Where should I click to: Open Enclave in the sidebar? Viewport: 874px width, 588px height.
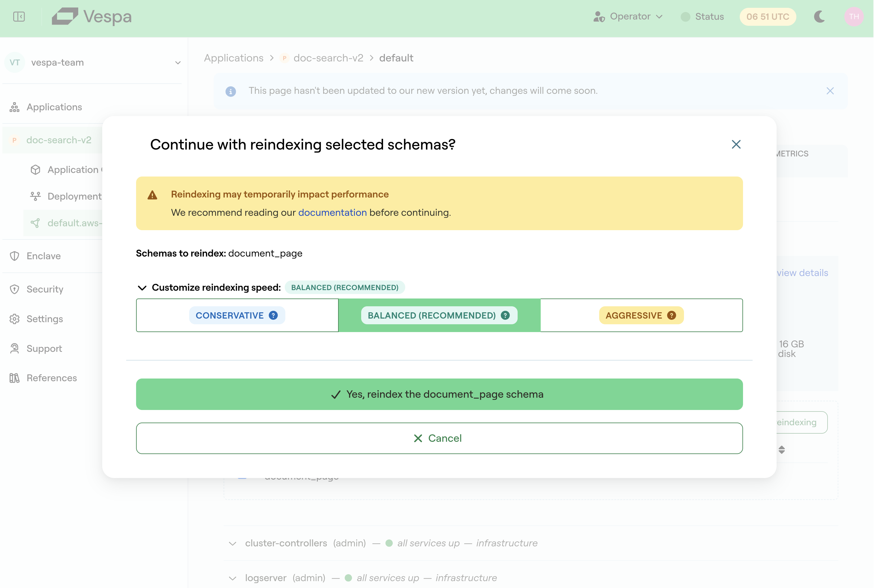click(x=43, y=256)
